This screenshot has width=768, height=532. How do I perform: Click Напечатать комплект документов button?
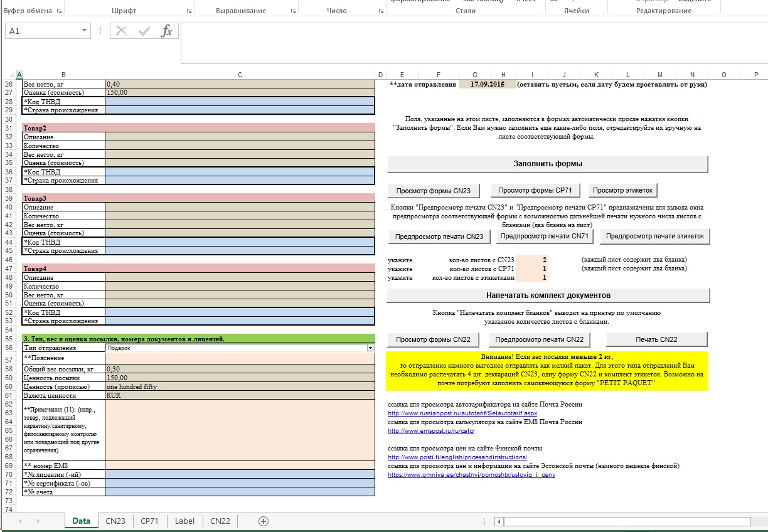coord(548,295)
